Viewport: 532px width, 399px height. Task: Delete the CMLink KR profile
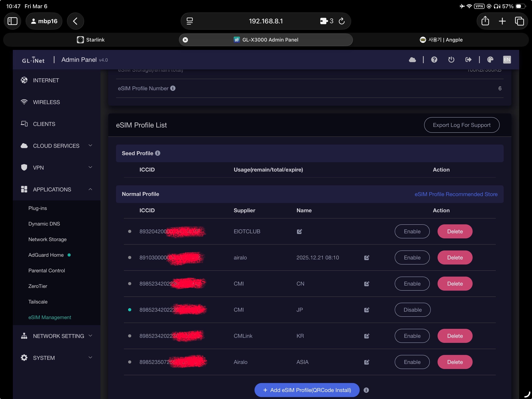(455, 336)
